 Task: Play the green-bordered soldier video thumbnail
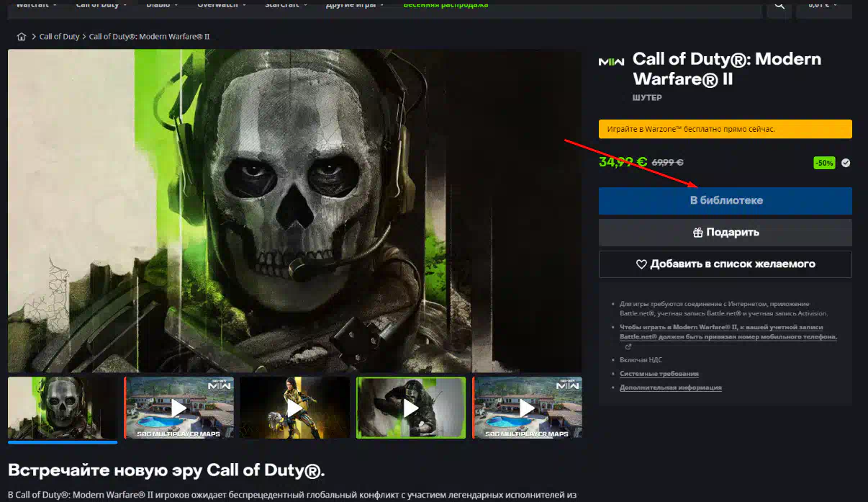[411, 408]
